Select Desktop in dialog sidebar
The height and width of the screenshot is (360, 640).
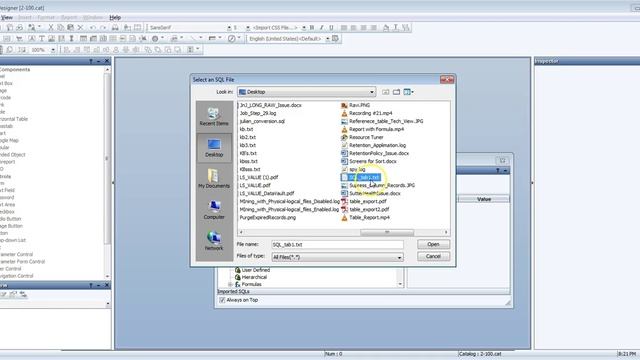[214, 148]
